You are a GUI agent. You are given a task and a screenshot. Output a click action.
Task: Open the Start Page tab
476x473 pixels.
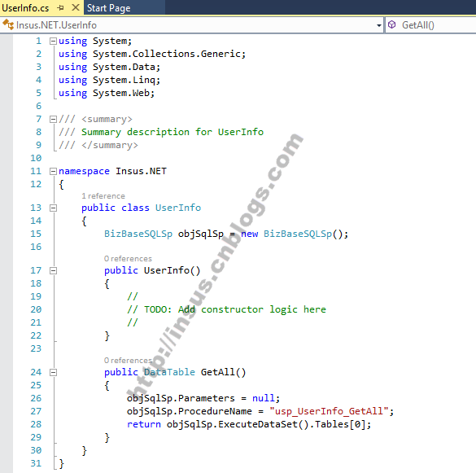point(109,8)
